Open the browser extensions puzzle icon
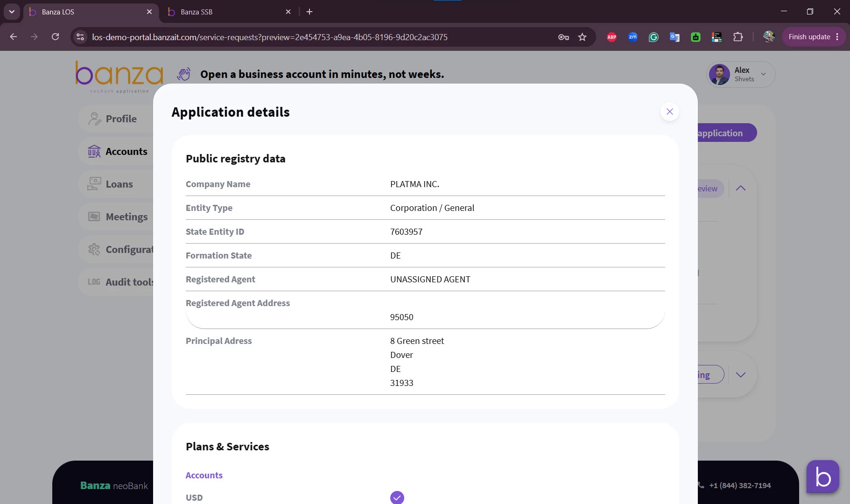This screenshot has height=504, width=850. click(738, 37)
